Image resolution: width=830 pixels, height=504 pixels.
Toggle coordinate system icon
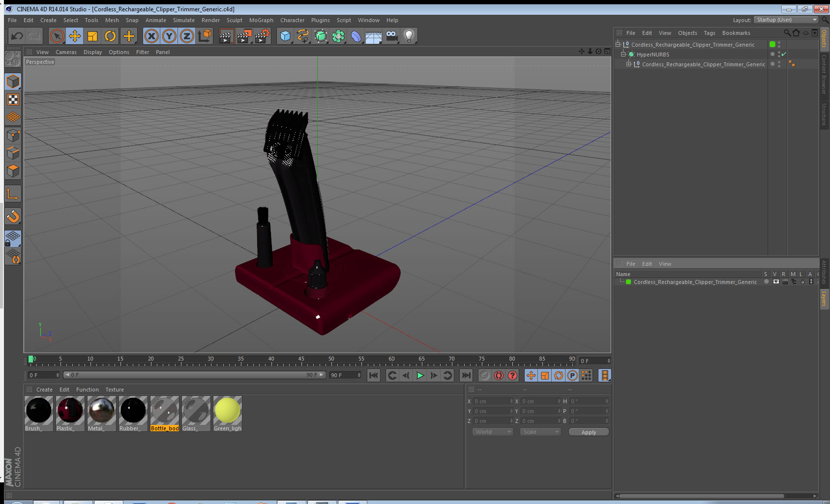pos(205,36)
